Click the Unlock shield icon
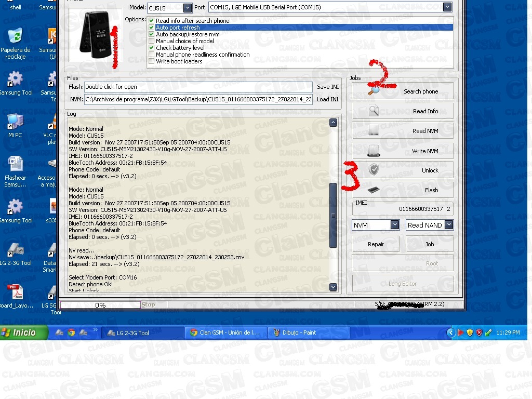532x399 pixels. click(x=374, y=170)
